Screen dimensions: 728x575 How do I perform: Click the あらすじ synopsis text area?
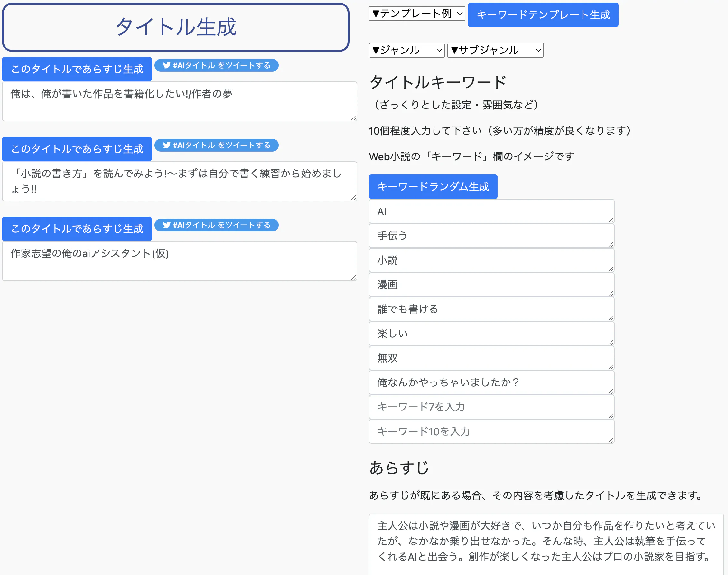(x=546, y=542)
